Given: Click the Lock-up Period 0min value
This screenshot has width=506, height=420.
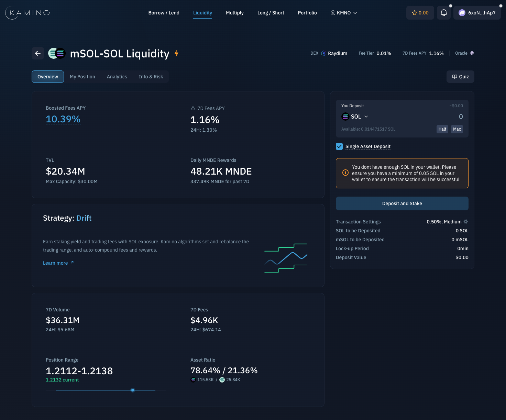Looking at the screenshot, I should [x=463, y=248].
